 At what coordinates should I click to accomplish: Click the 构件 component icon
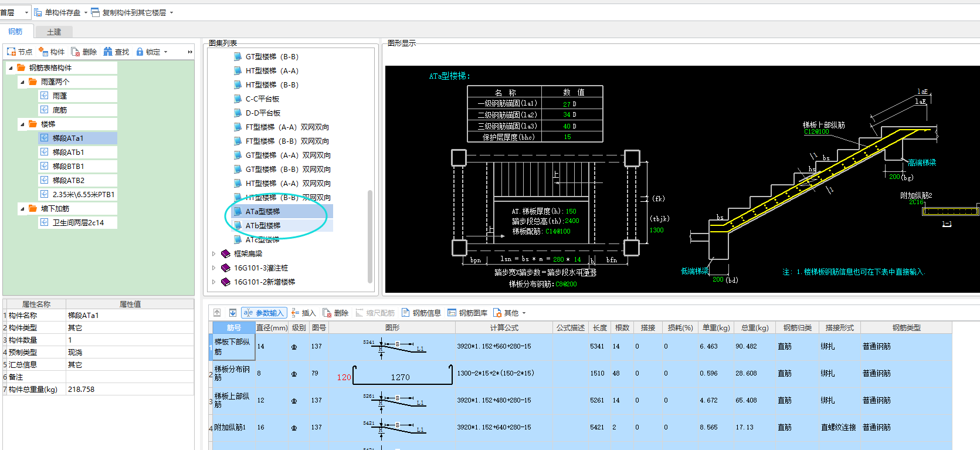43,52
